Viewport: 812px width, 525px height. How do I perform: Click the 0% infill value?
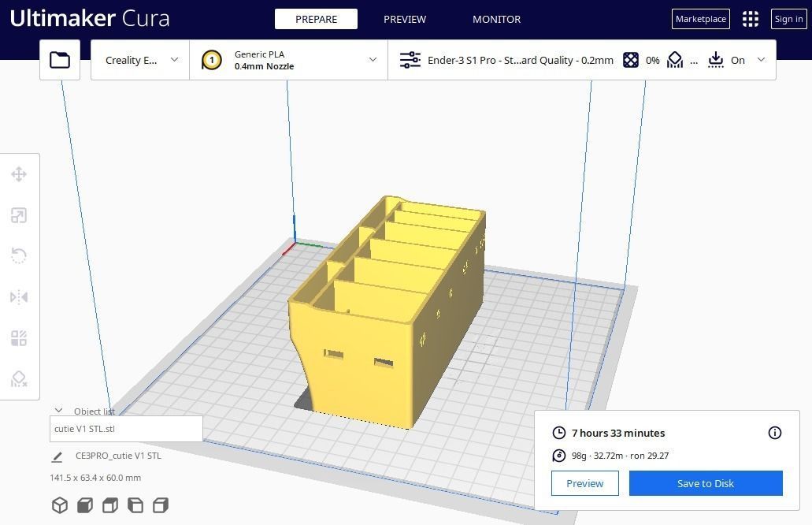pos(652,60)
